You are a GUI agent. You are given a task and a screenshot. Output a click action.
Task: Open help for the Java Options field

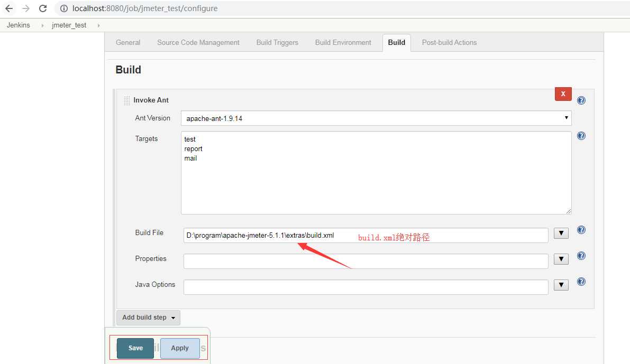point(581,282)
